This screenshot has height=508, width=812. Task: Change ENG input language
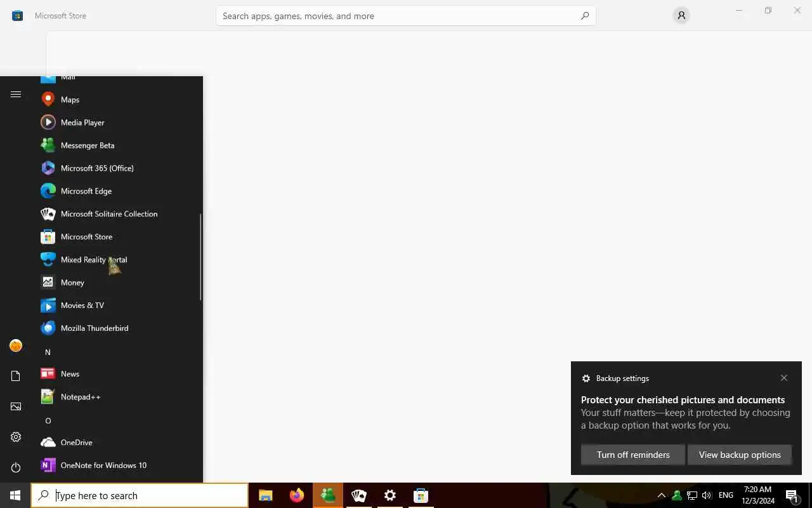[x=726, y=495]
